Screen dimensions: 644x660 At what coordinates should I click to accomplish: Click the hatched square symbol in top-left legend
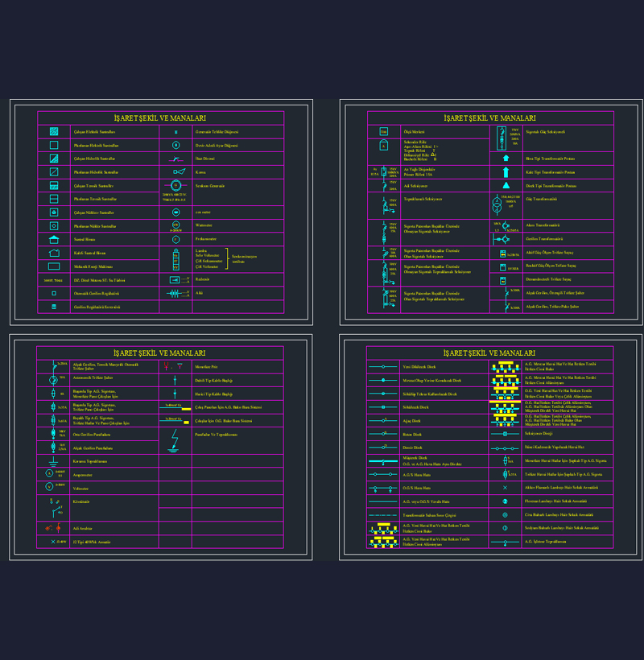click(54, 131)
